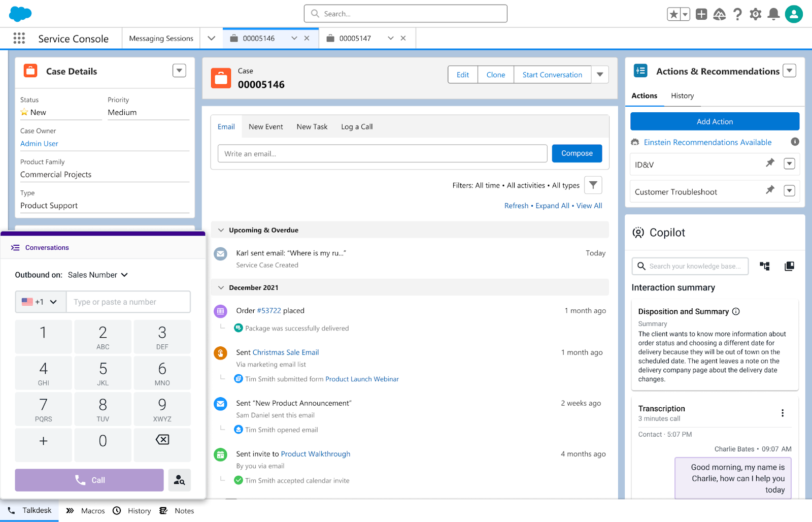Image resolution: width=812 pixels, height=522 pixels.
Task: Open the Customer Troubleshoot action dropdown
Action: pos(789,190)
